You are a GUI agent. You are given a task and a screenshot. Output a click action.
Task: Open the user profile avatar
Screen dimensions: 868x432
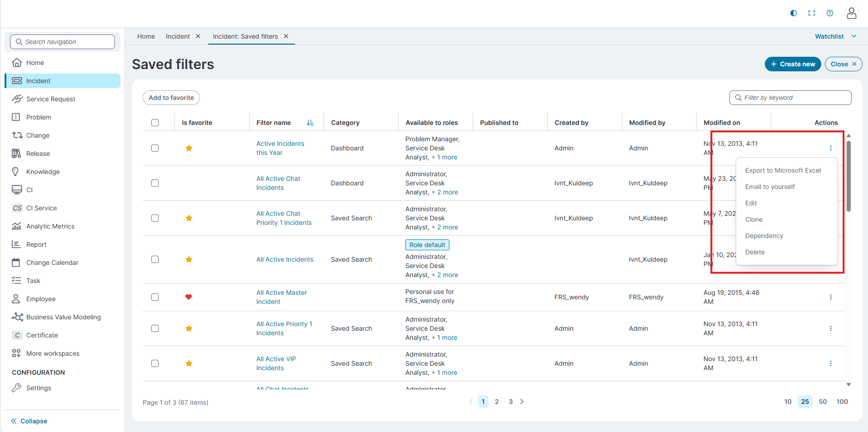pos(851,13)
